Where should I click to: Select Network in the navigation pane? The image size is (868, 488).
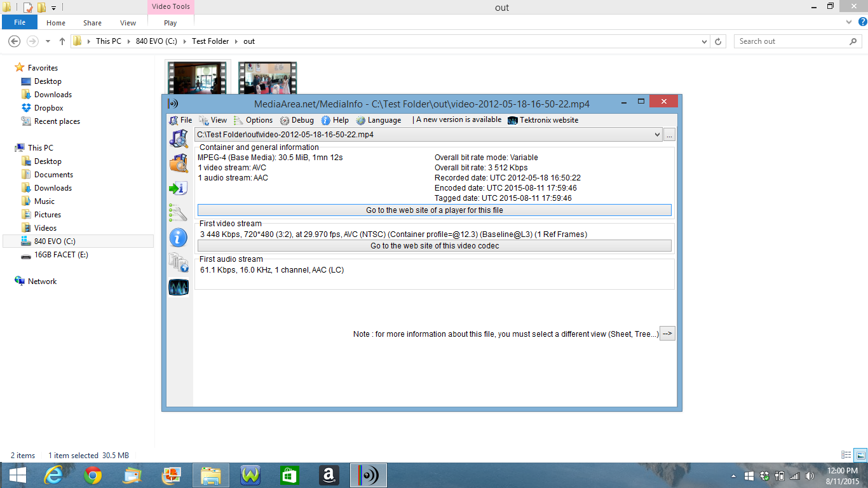43,281
